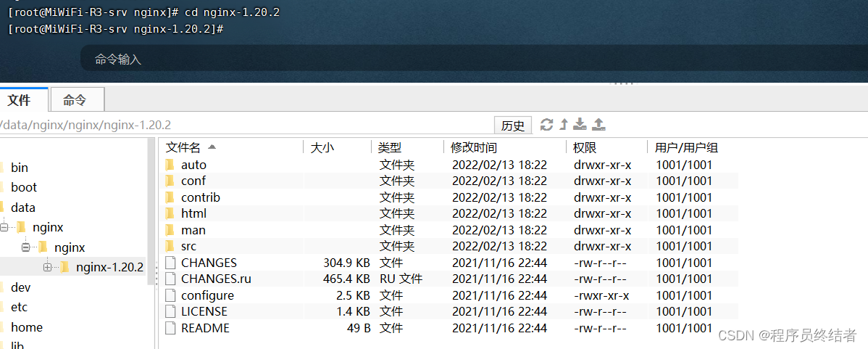Expand the nginx-1.20.2 tree node
The height and width of the screenshot is (349, 868).
tap(47, 268)
